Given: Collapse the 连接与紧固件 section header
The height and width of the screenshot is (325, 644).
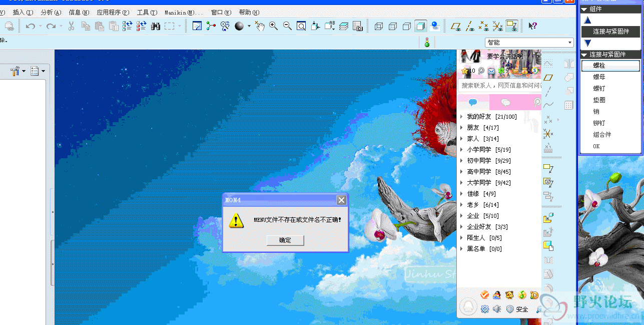Looking at the screenshot, I should (x=610, y=55).
